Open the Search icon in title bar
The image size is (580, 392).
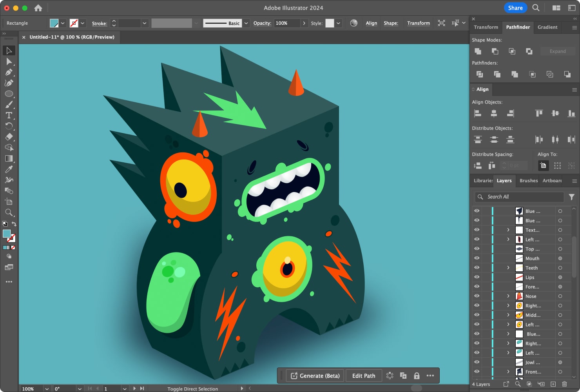pos(536,8)
